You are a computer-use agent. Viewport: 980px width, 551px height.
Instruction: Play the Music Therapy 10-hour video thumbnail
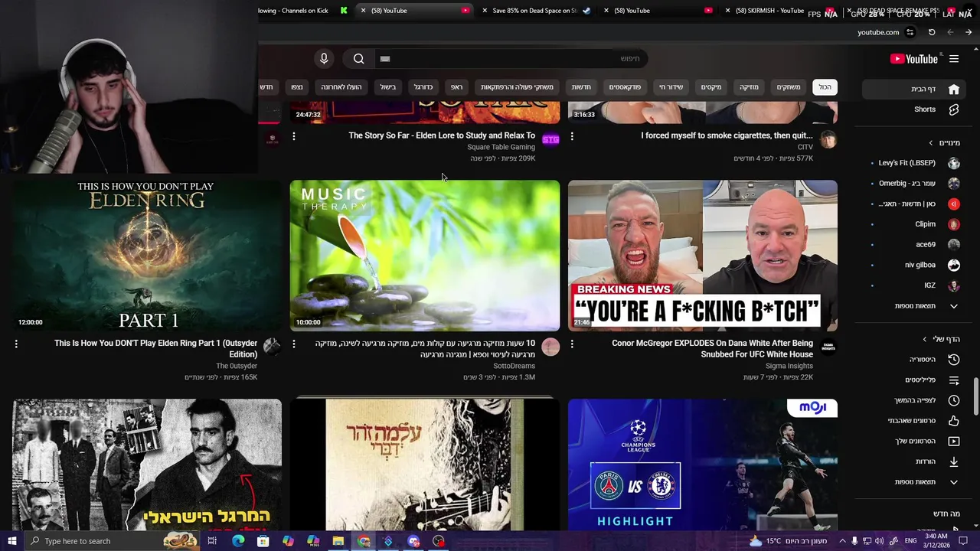425,256
